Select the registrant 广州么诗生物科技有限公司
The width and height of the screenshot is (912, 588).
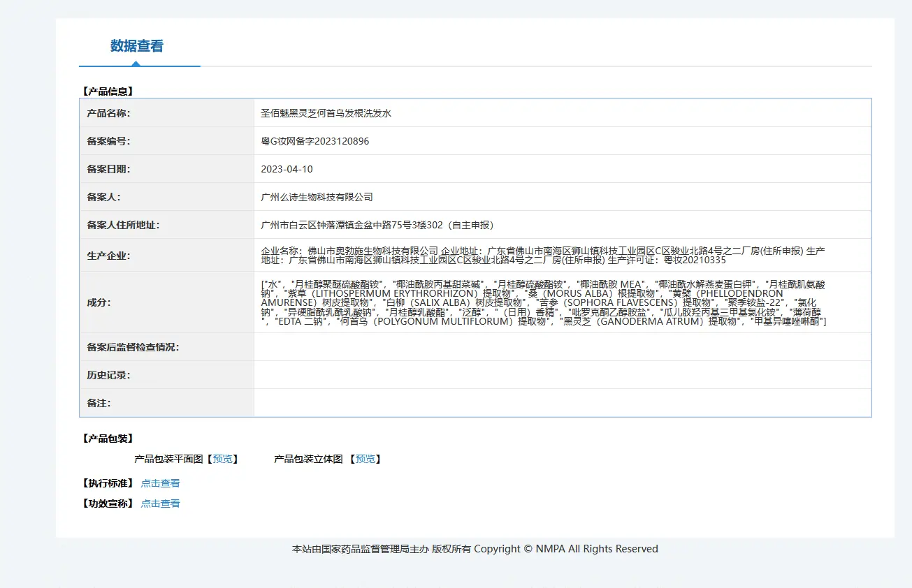pyautogui.click(x=317, y=197)
